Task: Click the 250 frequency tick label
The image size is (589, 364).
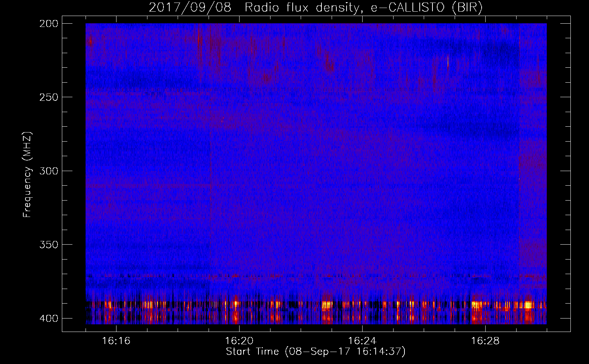Action: click(49, 97)
